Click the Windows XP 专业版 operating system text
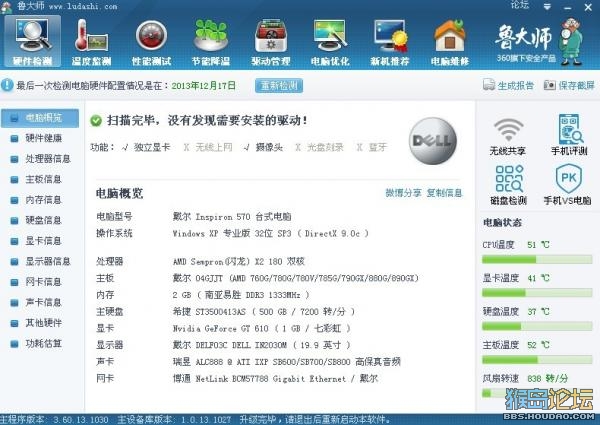 [271, 233]
